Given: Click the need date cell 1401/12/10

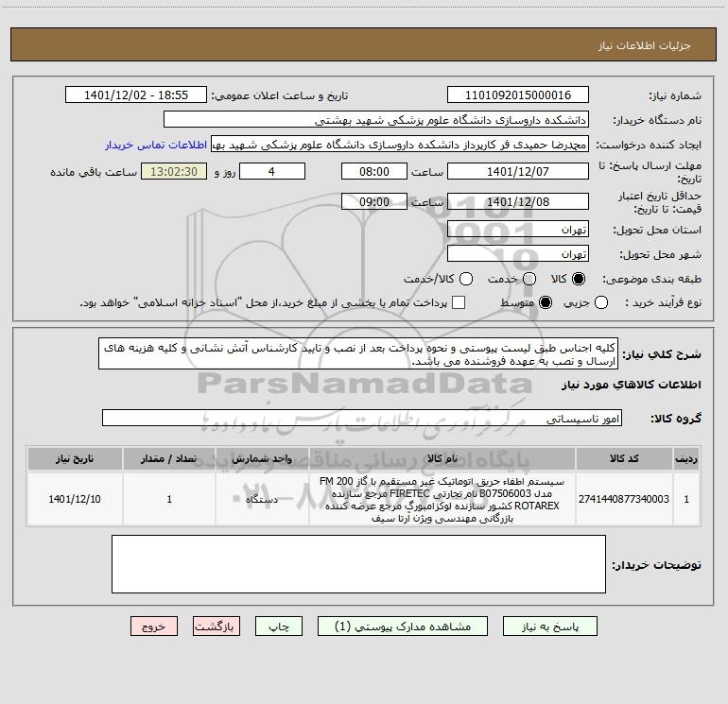Looking at the screenshot, I should (75, 499).
